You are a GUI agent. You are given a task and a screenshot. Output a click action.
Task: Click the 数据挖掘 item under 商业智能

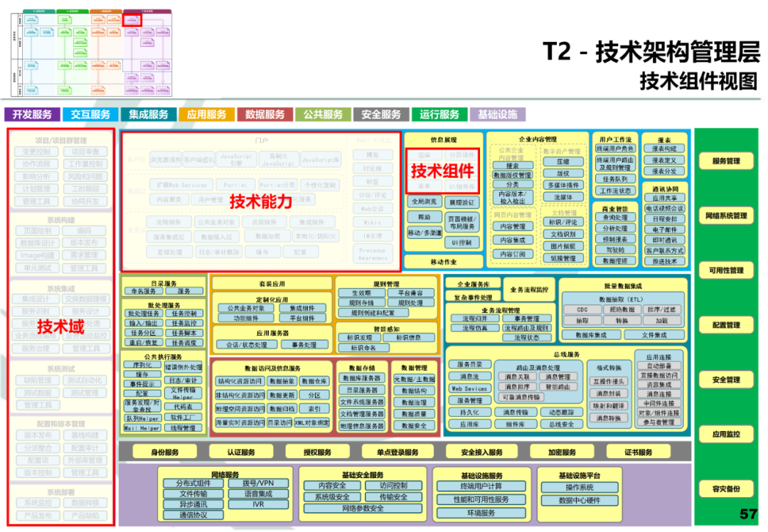click(616, 259)
